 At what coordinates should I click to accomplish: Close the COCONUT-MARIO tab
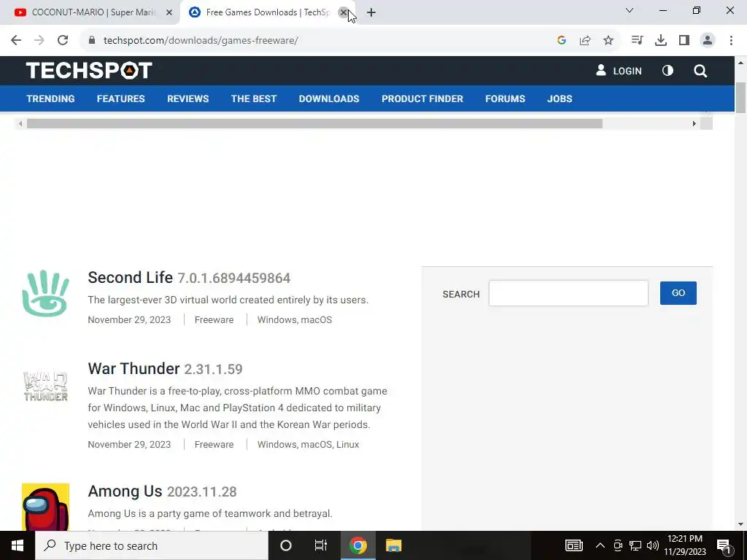click(169, 13)
